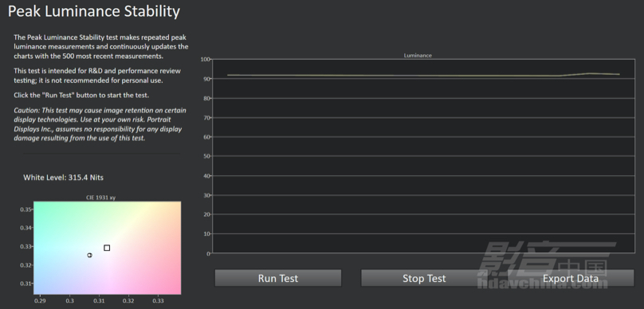Click the 100 label on Luminance axis
Viewport: 644px width, 309px height.
205,59
